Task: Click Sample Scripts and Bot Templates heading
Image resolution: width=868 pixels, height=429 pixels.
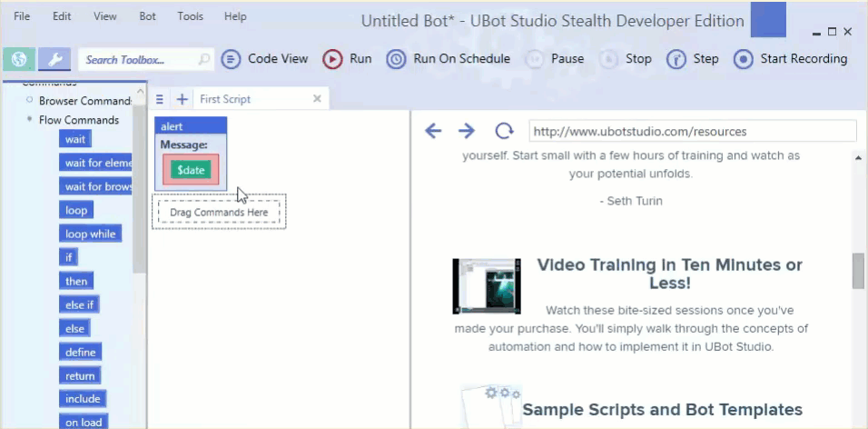Action: [x=663, y=410]
